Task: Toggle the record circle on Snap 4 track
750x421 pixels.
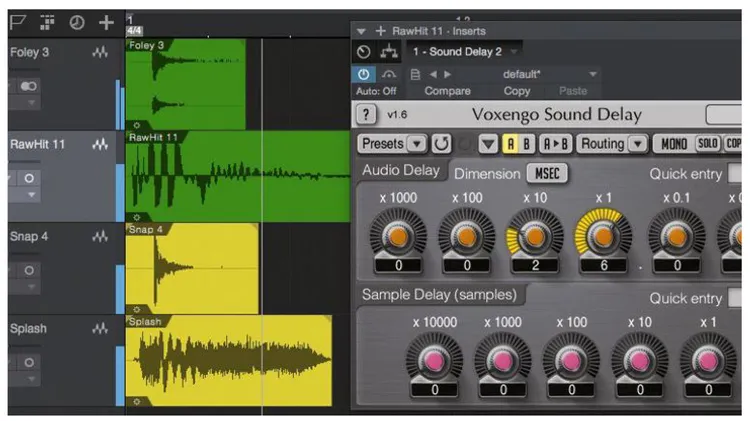Action: (x=29, y=270)
